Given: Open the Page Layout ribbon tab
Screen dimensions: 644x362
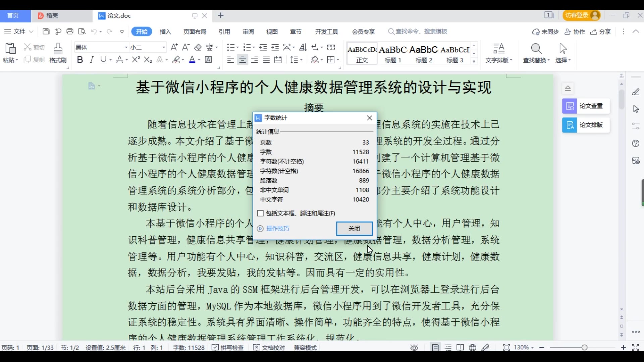Looking at the screenshot, I should tap(195, 32).
